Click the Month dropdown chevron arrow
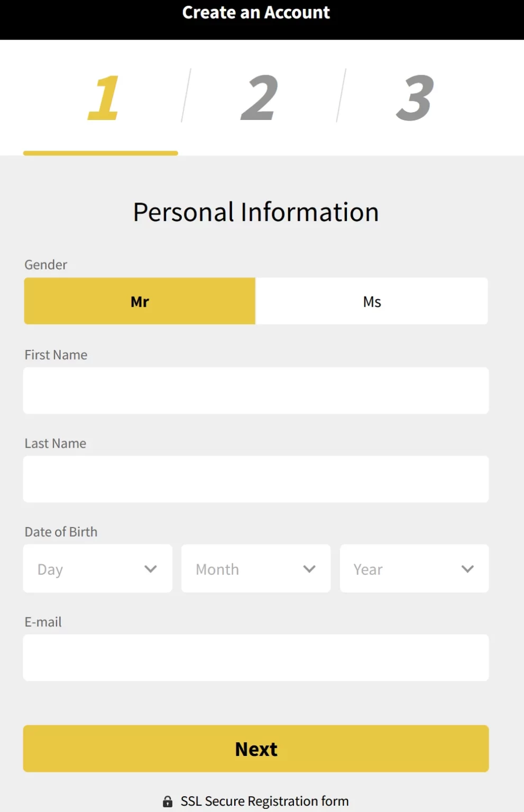Viewport: 524px width, 812px height. pos(309,569)
